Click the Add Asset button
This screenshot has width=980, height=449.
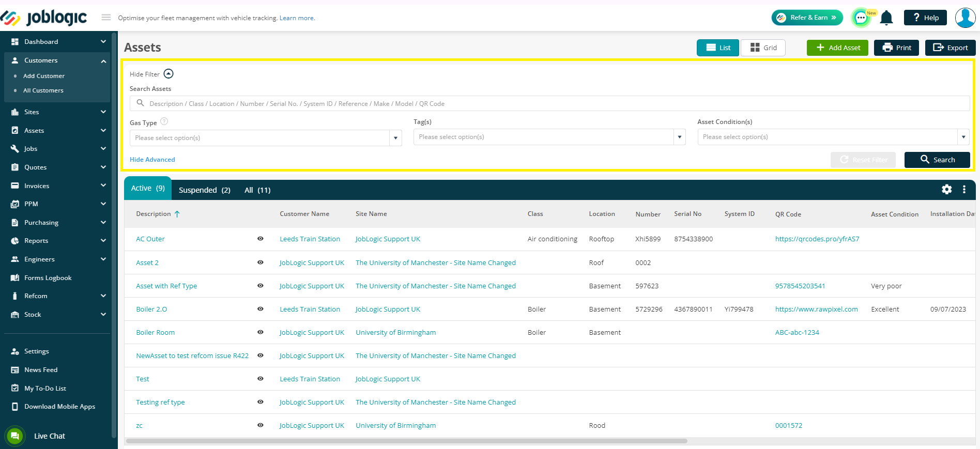pos(837,48)
